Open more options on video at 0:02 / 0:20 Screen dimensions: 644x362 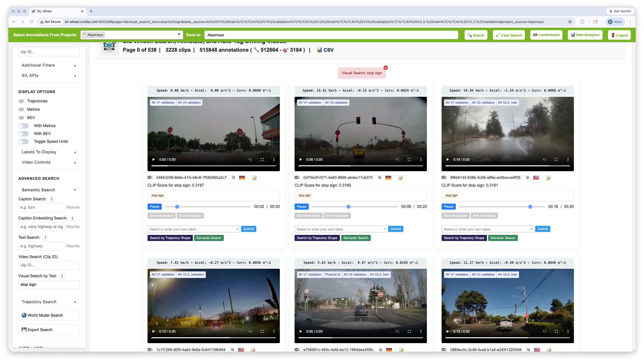(274, 159)
